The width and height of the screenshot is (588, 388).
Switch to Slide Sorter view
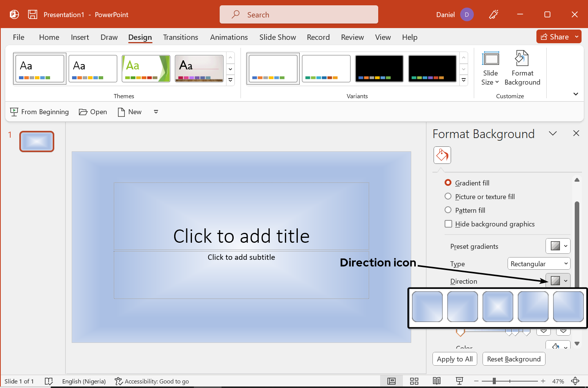click(x=414, y=381)
